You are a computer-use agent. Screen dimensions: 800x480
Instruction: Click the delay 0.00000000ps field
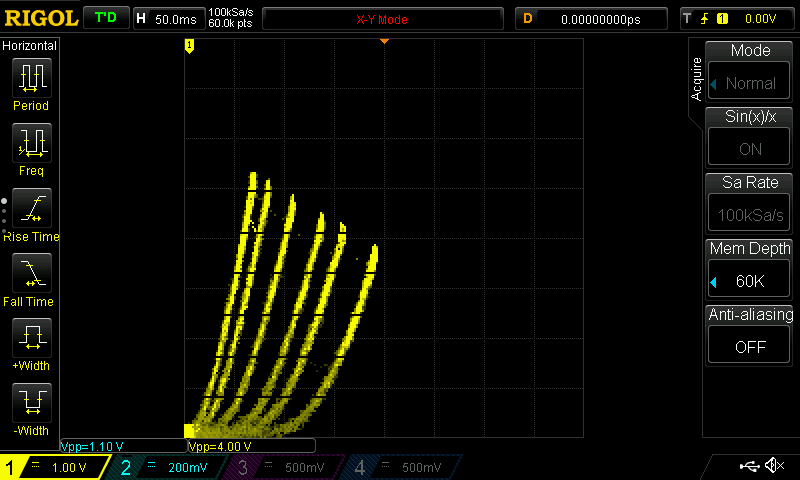[x=591, y=19]
